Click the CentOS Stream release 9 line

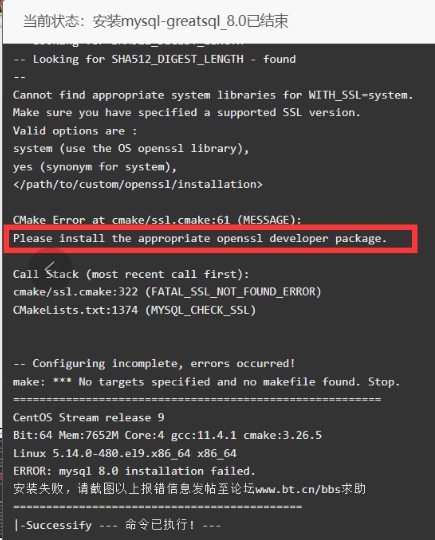coord(89,418)
